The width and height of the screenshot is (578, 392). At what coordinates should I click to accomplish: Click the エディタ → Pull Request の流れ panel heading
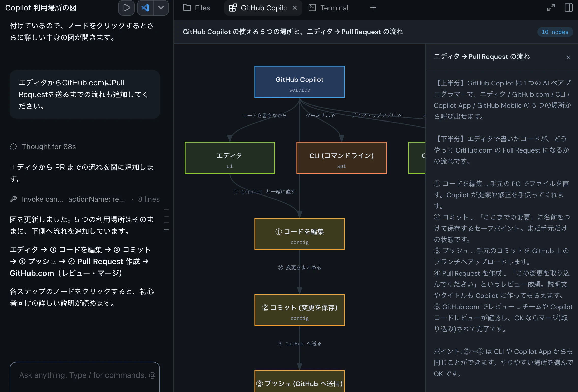point(482,56)
